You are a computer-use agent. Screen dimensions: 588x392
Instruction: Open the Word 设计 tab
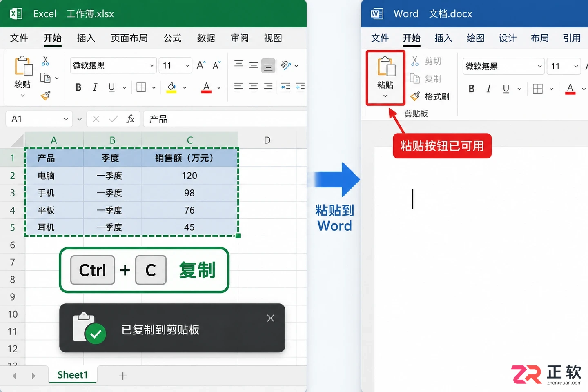pos(508,38)
